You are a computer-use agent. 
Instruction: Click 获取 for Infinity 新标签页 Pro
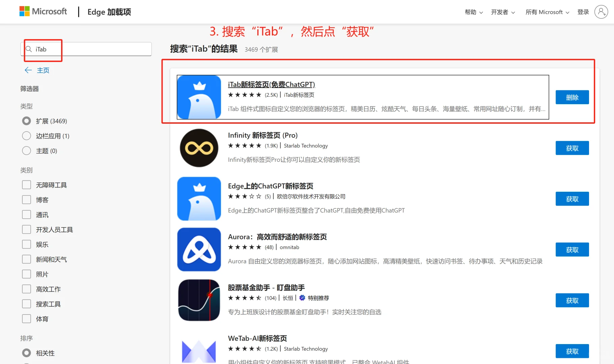(x=572, y=148)
